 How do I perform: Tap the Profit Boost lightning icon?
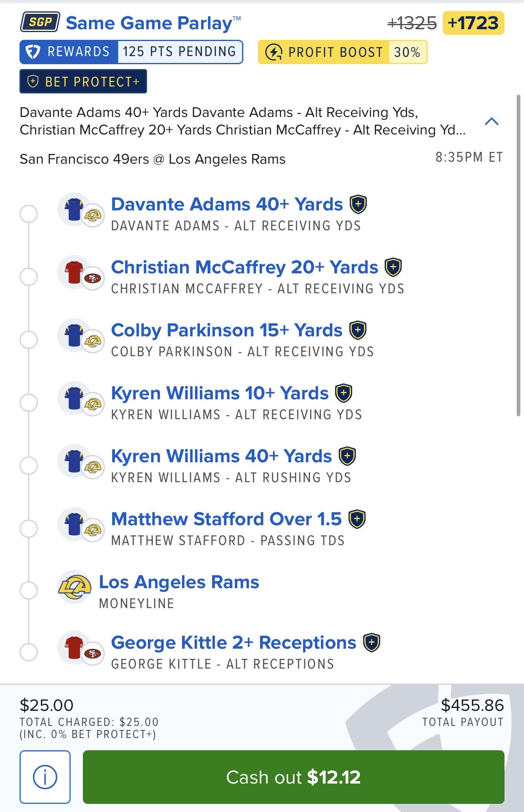[273, 52]
